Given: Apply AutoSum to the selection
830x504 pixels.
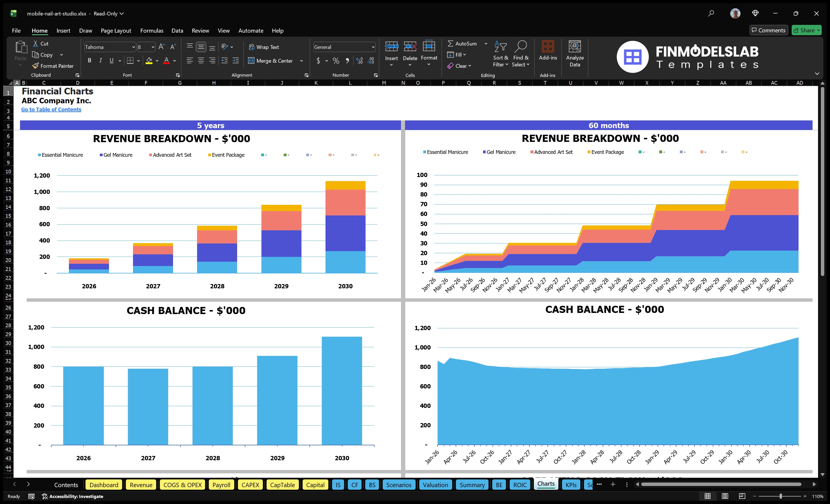Looking at the screenshot, I should (x=464, y=43).
